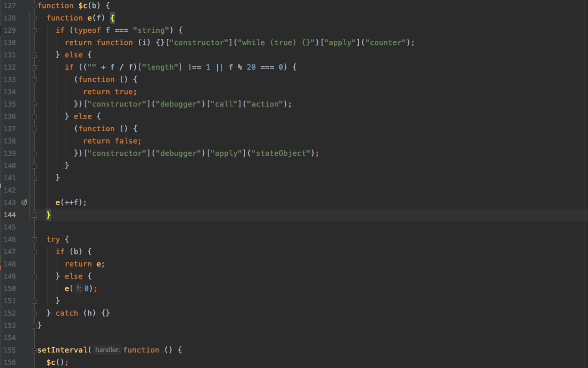This screenshot has height=368, width=588.
Task: Click line number 130 in the gutter
Action: pyautogui.click(x=9, y=43)
